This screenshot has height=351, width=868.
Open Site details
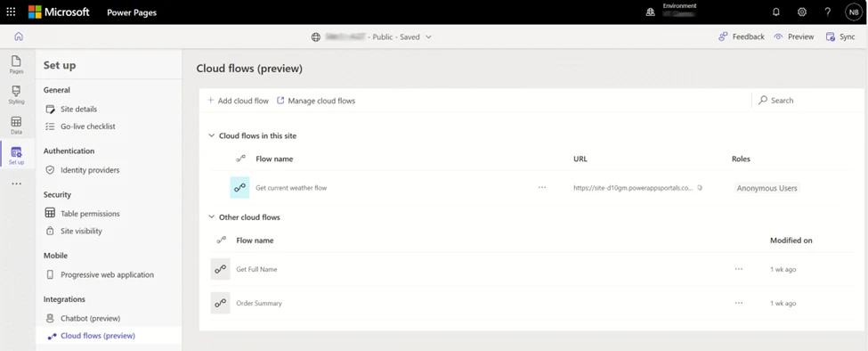71,109
